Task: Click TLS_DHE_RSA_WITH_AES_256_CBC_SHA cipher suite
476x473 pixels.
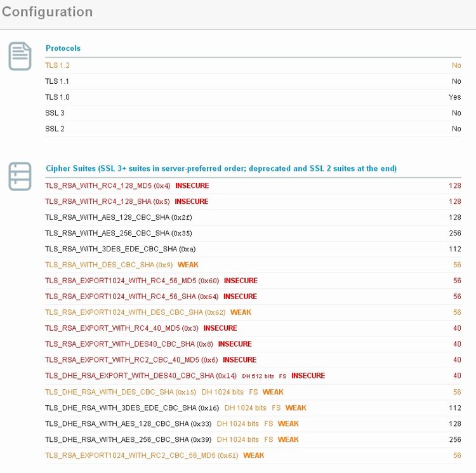Action: [x=129, y=439]
